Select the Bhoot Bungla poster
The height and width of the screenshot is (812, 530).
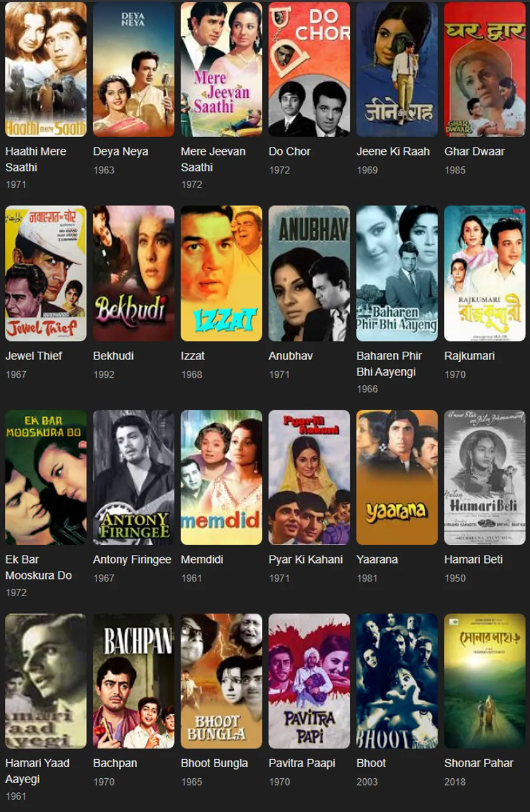(221, 681)
